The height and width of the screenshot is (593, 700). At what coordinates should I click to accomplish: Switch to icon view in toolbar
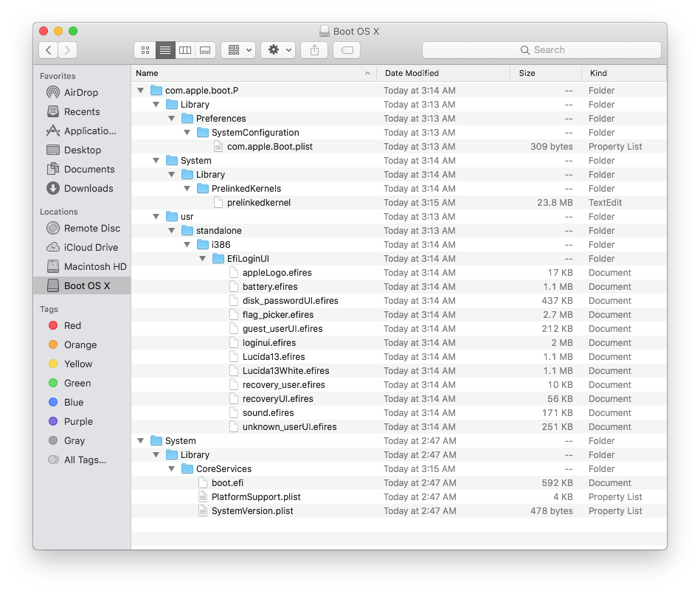[145, 50]
